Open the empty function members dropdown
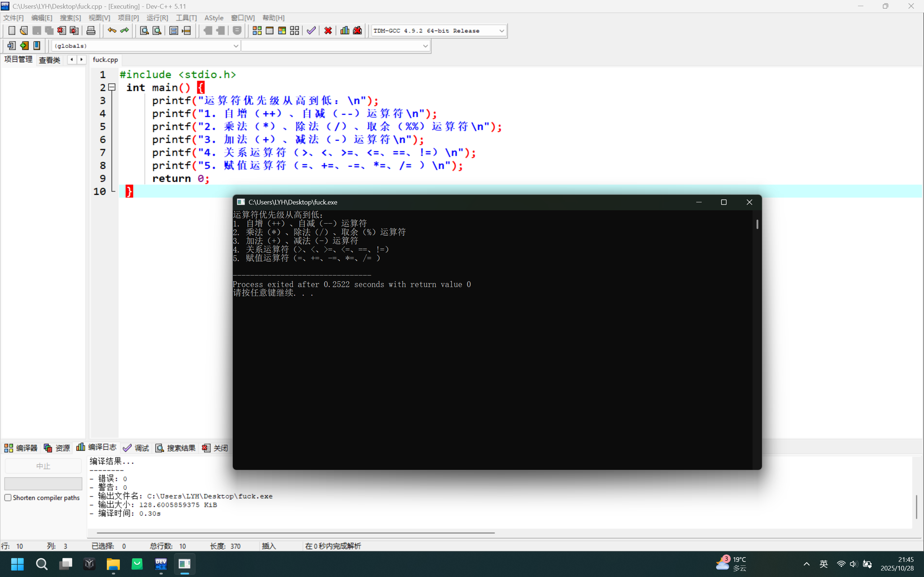Image resolution: width=924 pixels, height=577 pixels. (x=425, y=46)
